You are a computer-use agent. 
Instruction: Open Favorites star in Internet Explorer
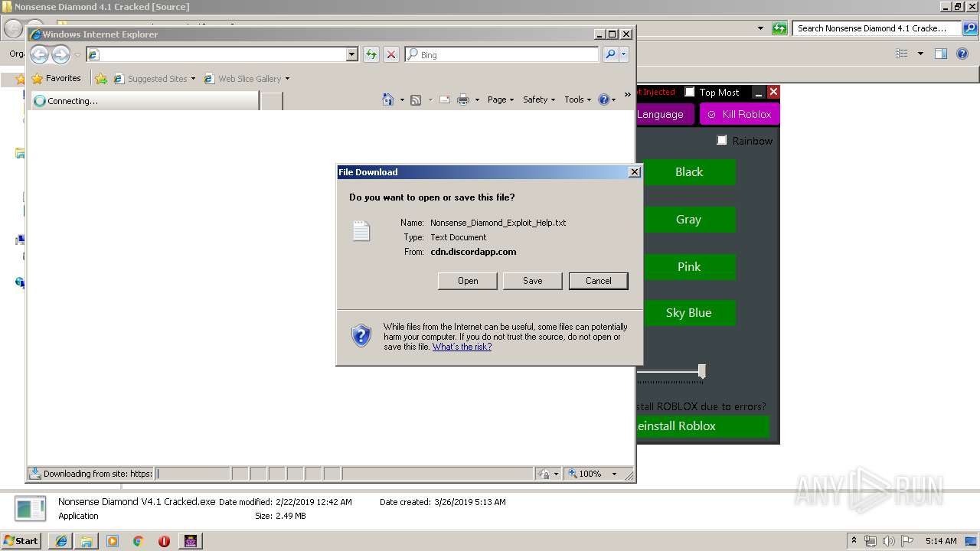37,78
